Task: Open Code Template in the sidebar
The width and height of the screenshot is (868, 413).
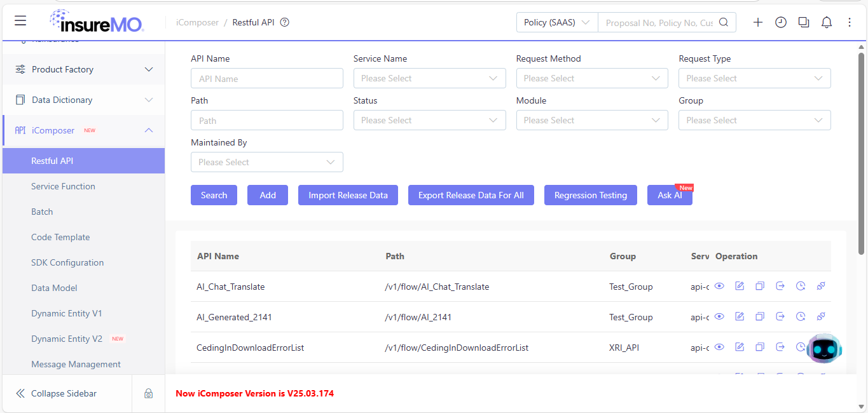Action: click(x=83, y=237)
